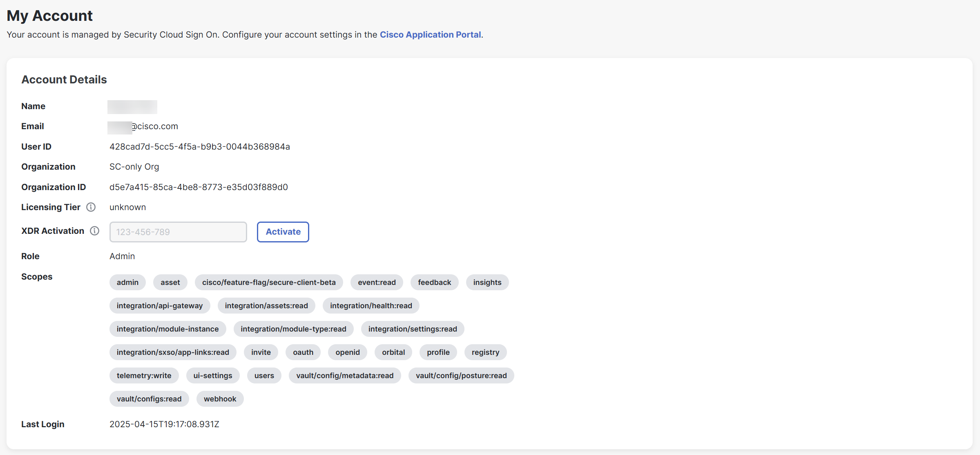
Task: Click the Organization ID value d5e7a415-85ca-4be8-8773-e35d03f889d0
Action: point(199,187)
